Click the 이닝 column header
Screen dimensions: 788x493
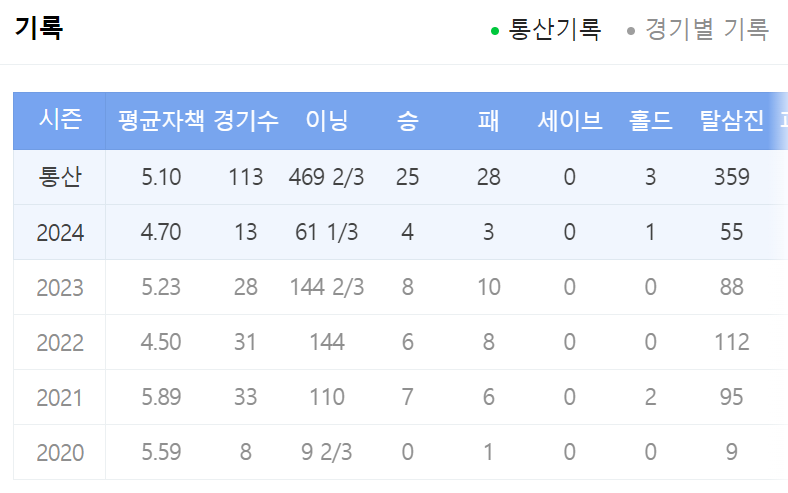(x=327, y=121)
